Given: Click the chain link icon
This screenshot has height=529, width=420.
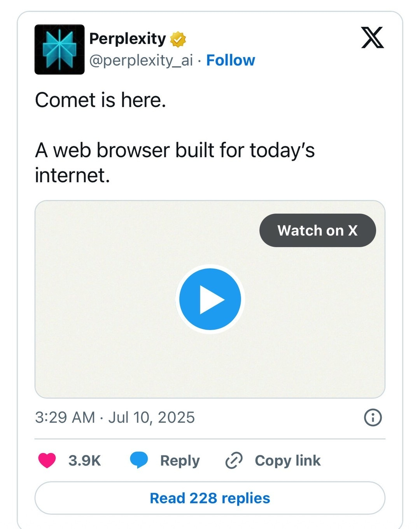Looking at the screenshot, I should tap(234, 460).
